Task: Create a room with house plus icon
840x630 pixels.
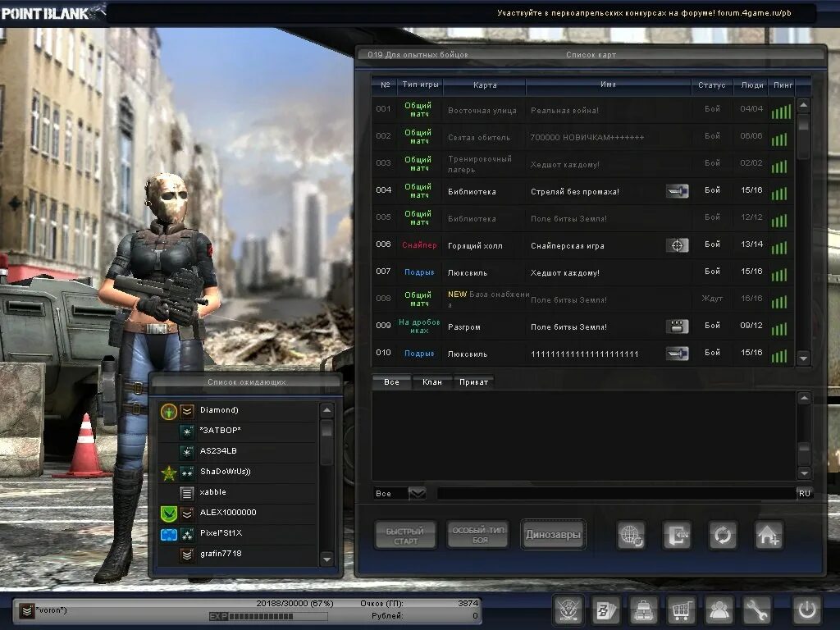Action: (x=769, y=535)
